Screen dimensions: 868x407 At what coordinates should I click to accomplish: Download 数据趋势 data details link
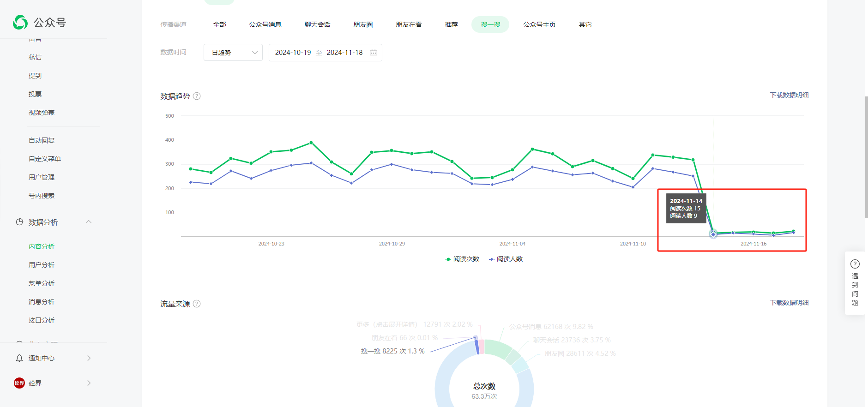(789, 95)
